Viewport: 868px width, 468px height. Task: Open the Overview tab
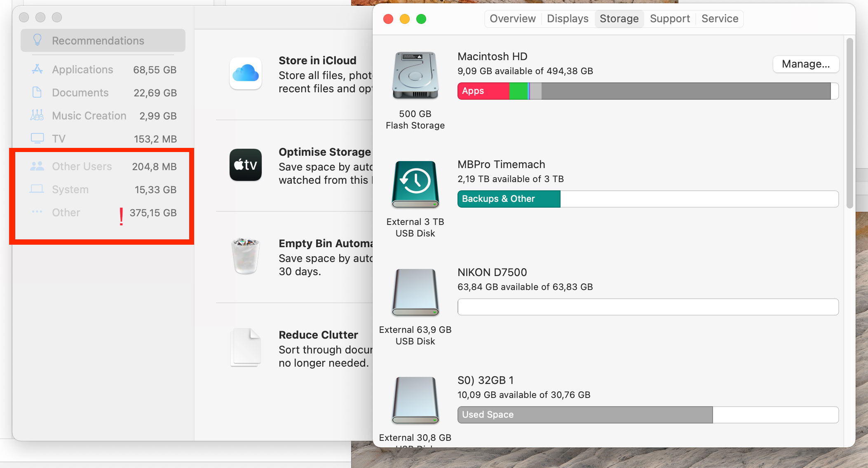coord(512,19)
